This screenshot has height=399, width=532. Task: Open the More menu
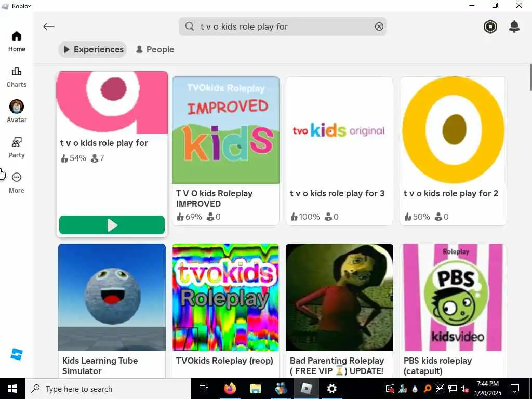click(x=17, y=183)
